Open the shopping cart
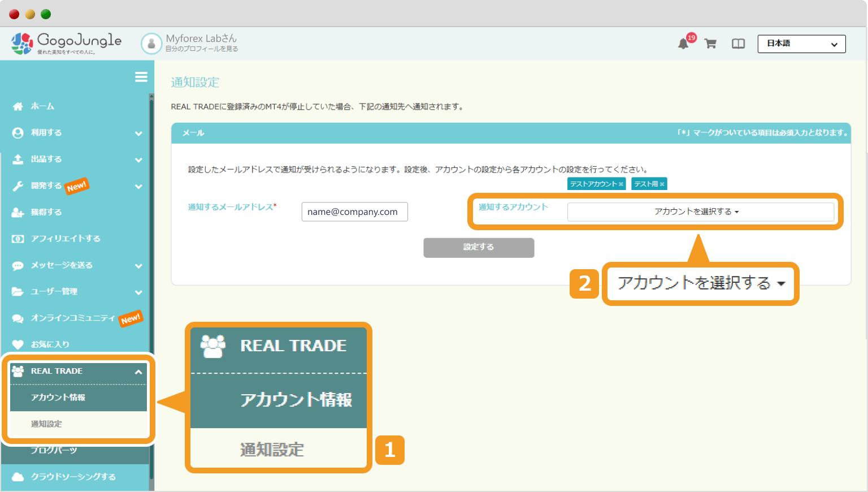This screenshot has height=492, width=868. click(710, 44)
